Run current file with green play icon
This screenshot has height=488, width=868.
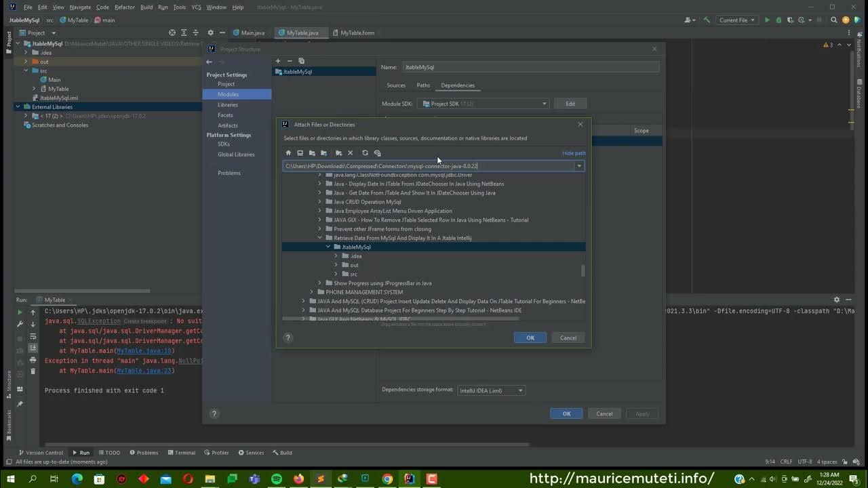767,20
